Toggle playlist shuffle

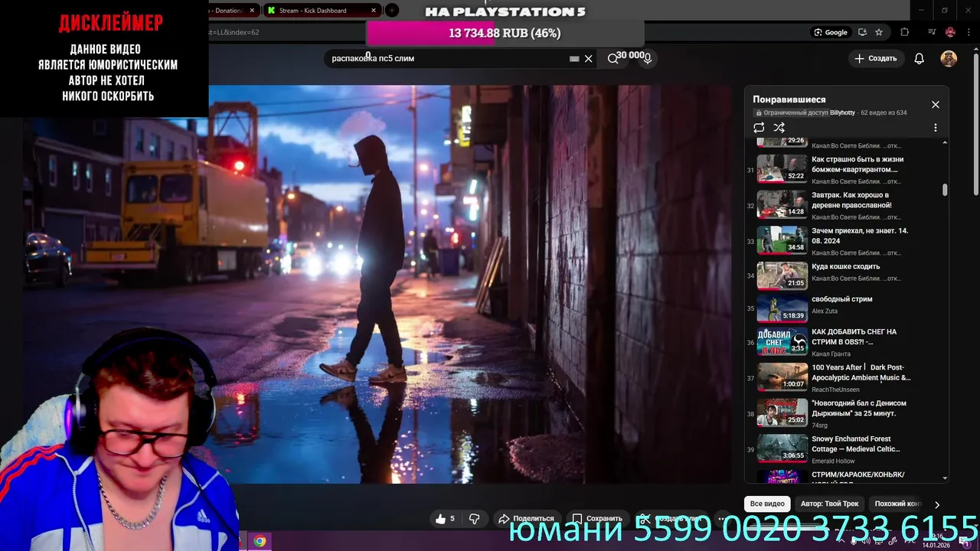pos(779,128)
